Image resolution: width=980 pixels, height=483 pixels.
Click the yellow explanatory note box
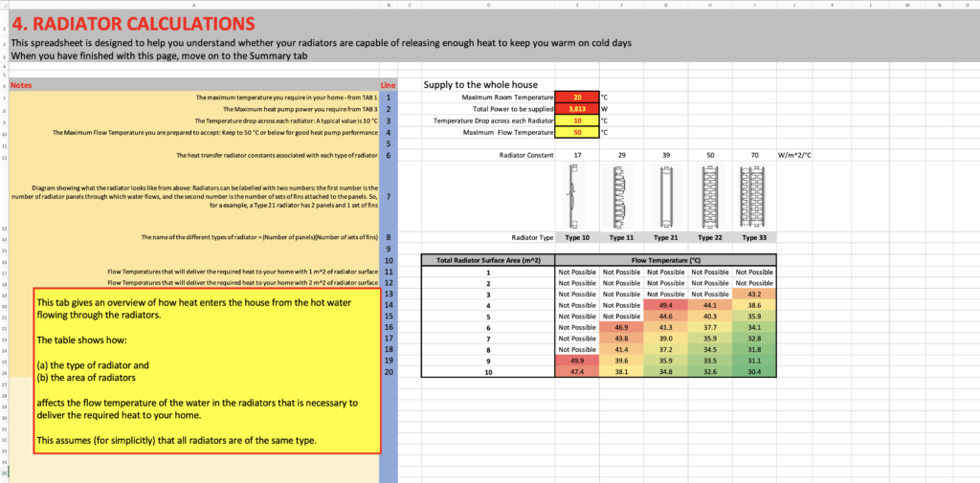coord(207,370)
